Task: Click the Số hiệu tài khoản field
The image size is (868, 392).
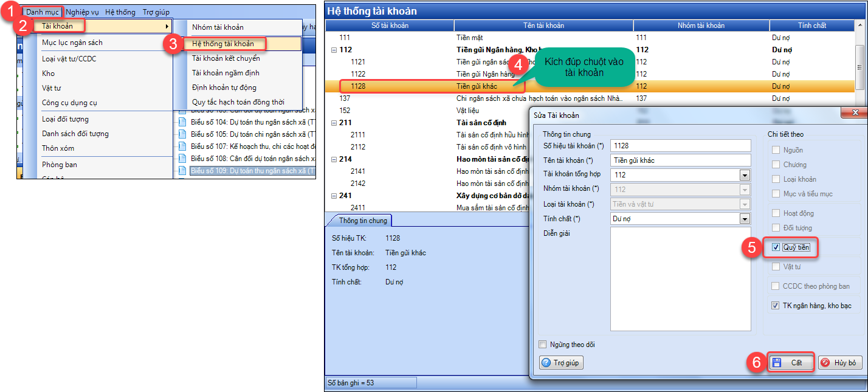Action: pyautogui.click(x=681, y=146)
